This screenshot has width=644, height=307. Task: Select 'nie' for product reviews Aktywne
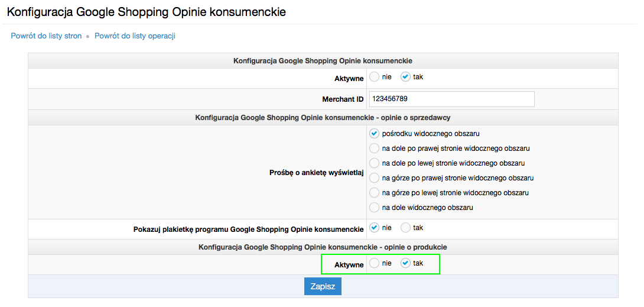(375, 264)
